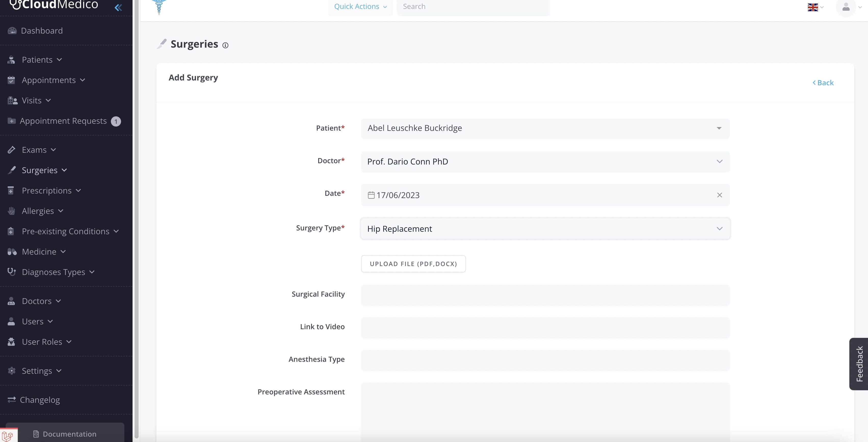Expand the Exams menu chevron

[53, 150]
